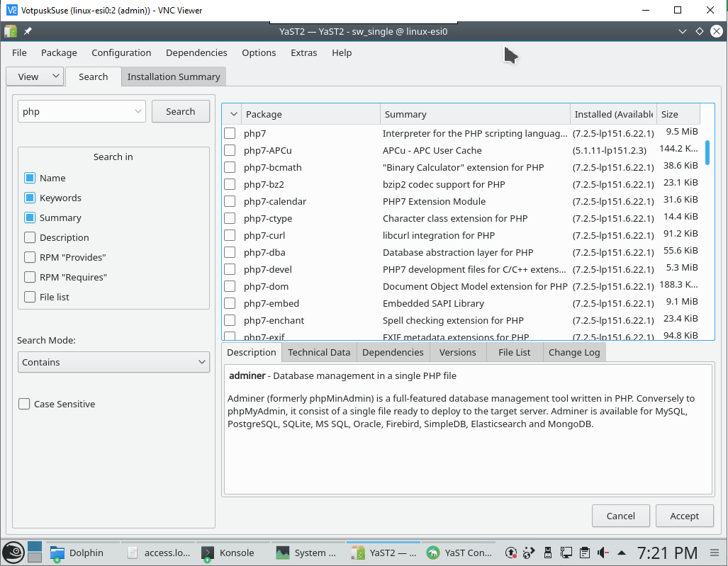Show hidden tray icons arrow
Image resolution: width=728 pixels, height=566 pixels.
click(622, 553)
